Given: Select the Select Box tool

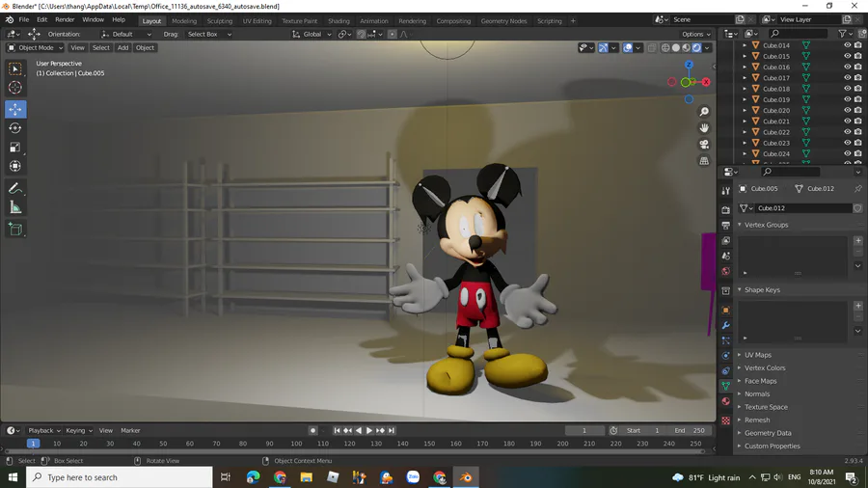Looking at the screenshot, I should 14,68.
